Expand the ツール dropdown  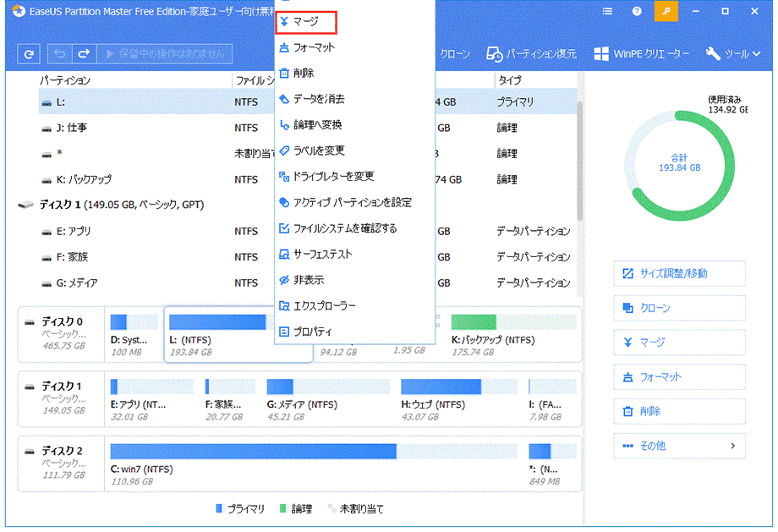(733, 53)
